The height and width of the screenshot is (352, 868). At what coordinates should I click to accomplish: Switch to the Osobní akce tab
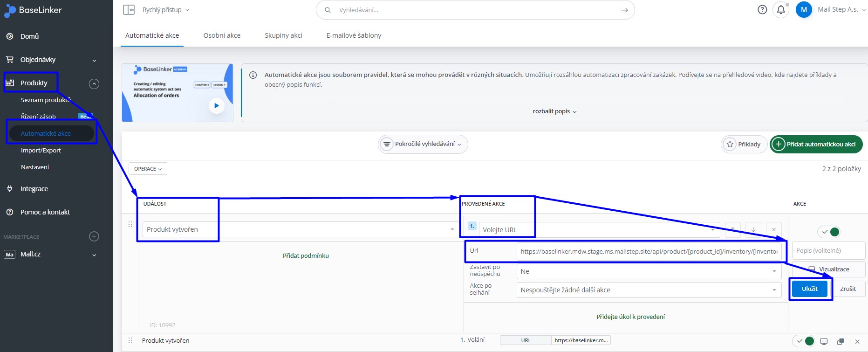[222, 35]
